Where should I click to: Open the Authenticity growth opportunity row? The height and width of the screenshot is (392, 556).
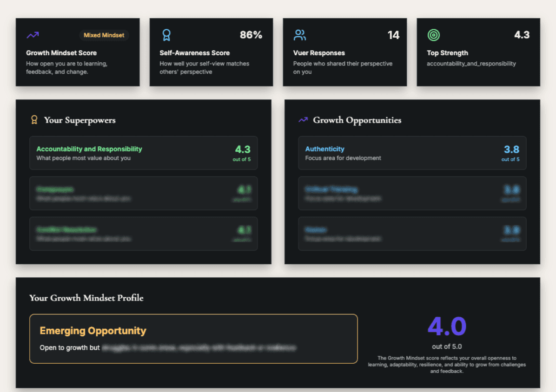pyautogui.click(x=412, y=153)
